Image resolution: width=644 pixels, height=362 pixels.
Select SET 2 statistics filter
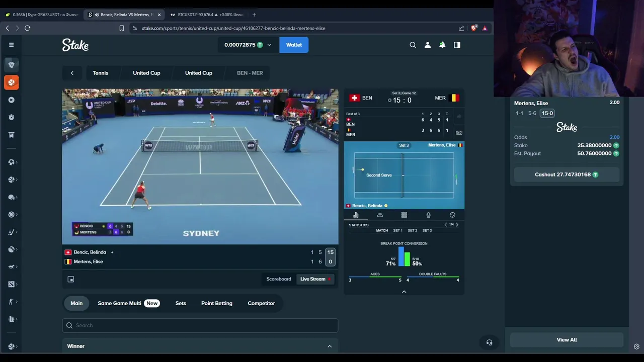point(412,230)
